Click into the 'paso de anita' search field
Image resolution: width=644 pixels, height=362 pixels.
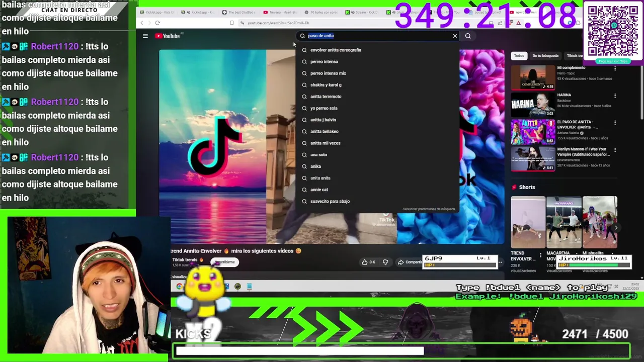coord(377,36)
